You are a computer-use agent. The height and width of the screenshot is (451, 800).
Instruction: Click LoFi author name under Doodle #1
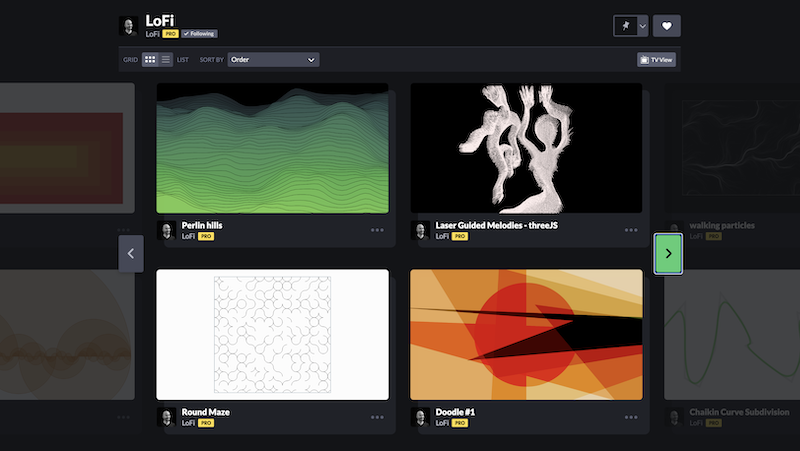[442, 423]
